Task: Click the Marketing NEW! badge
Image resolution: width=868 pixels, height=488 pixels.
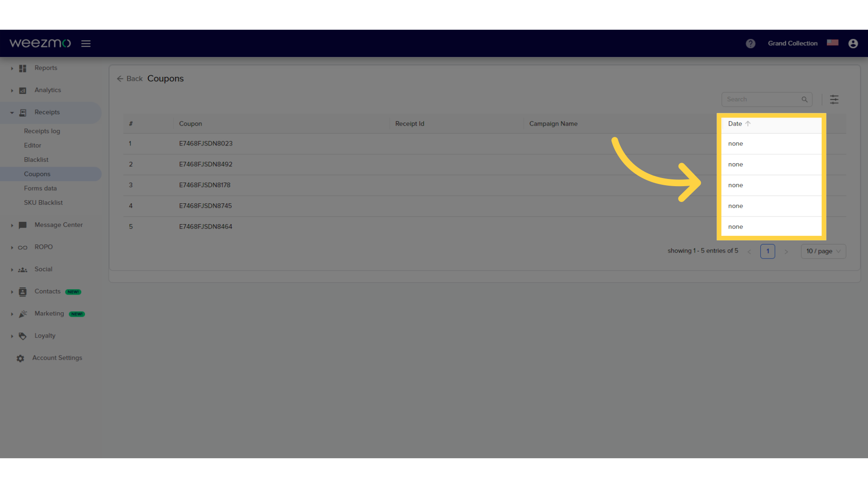Action: coord(77,314)
